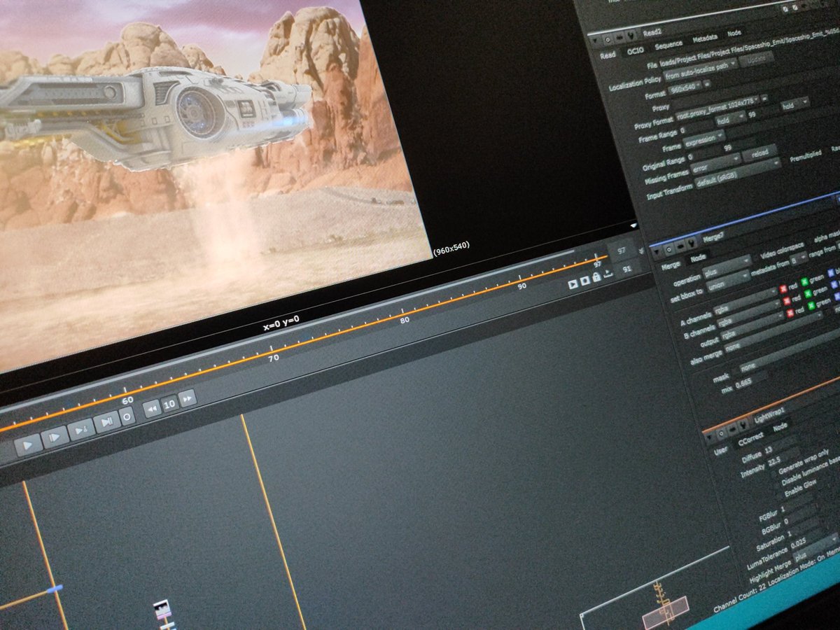
Task: Click the go to last frame button
Action: point(106,422)
